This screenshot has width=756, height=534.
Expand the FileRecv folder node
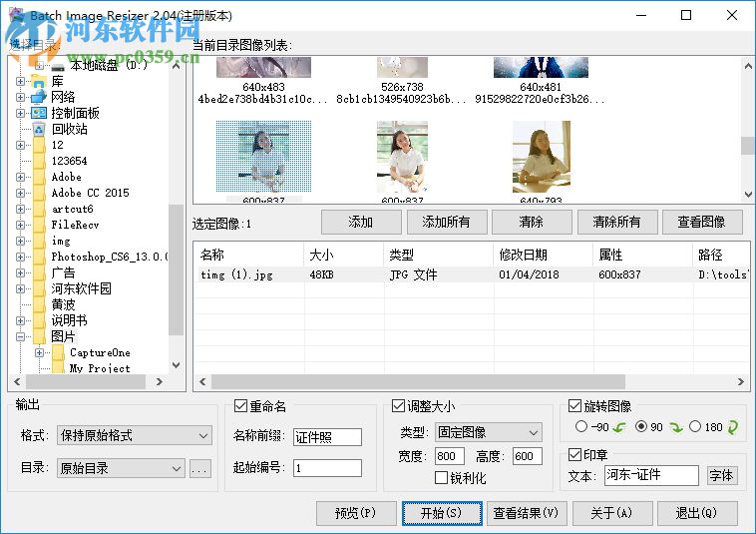pos(20,225)
